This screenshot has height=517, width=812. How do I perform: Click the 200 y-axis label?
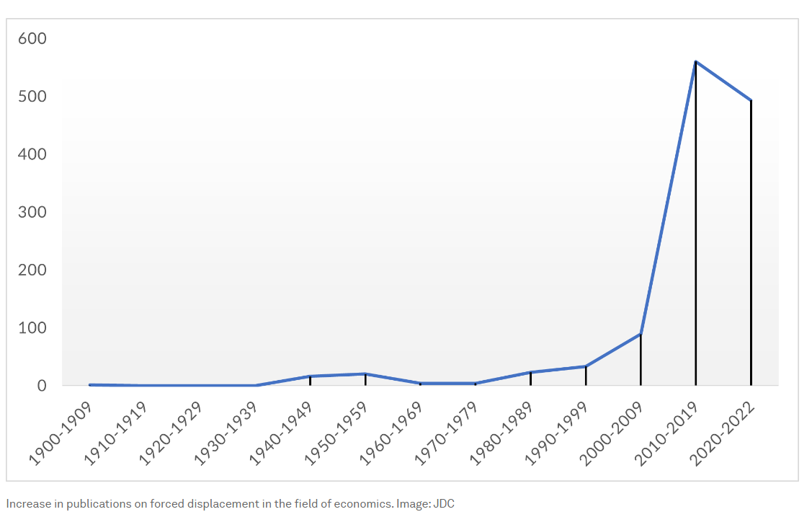pyautogui.click(x=32, y=270)
